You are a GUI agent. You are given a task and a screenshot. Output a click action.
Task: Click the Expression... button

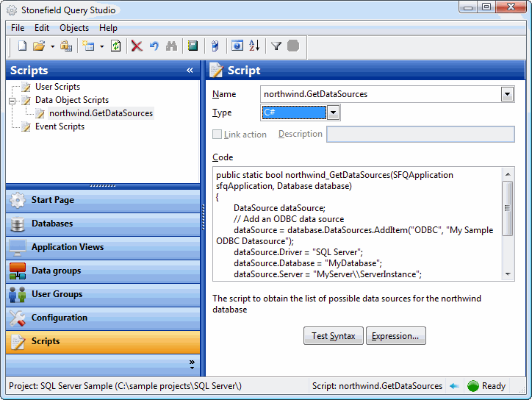pyautogui.click(x=395, y=336)
